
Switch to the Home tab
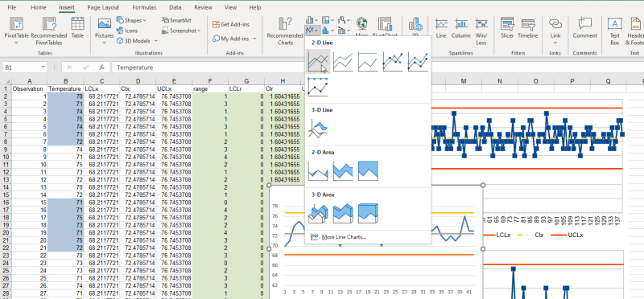pyautogui.click(x=39, y=7)
